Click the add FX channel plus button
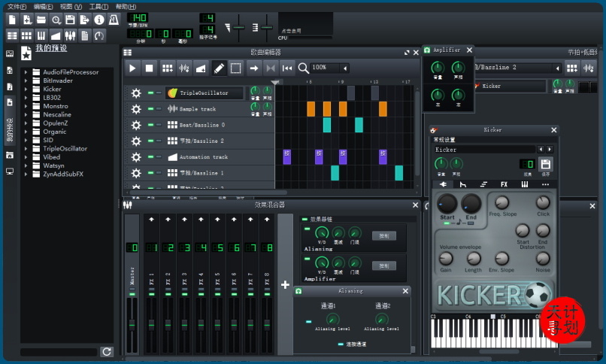Image resolution: width=606 pixels, height=364 pixels. click(285, 284)
